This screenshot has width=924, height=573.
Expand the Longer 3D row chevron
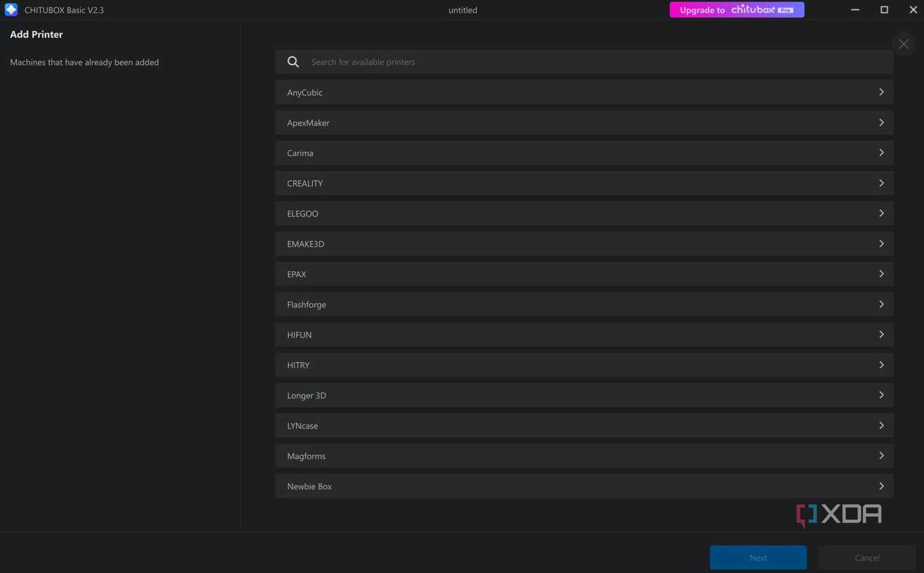tap(881, 395)
